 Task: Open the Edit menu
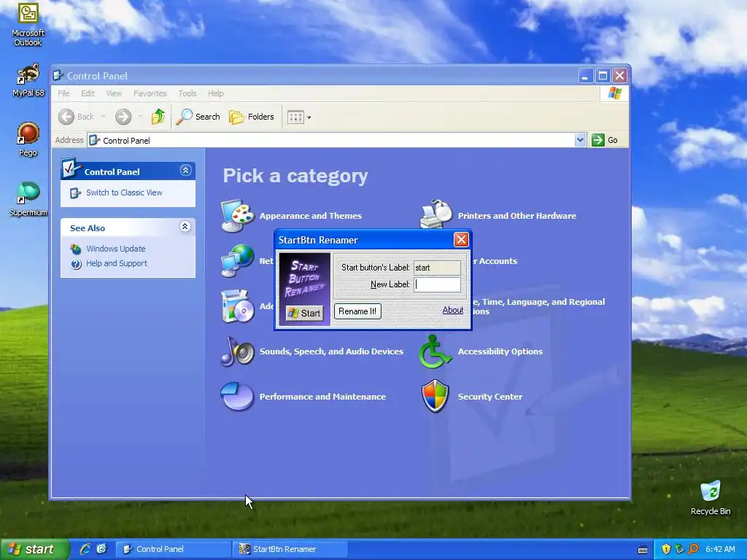click(88, 93)
